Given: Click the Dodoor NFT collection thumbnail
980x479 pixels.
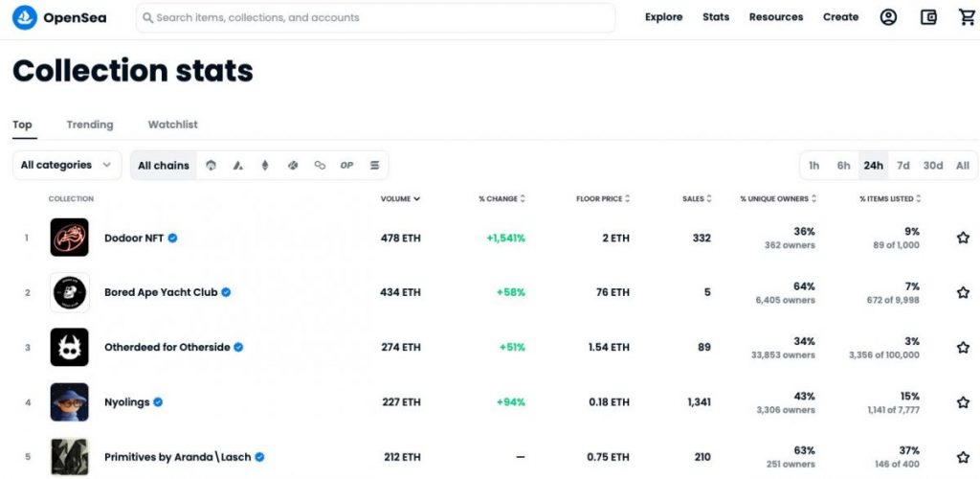Looking at the screenshot, I should coord(69,238).
